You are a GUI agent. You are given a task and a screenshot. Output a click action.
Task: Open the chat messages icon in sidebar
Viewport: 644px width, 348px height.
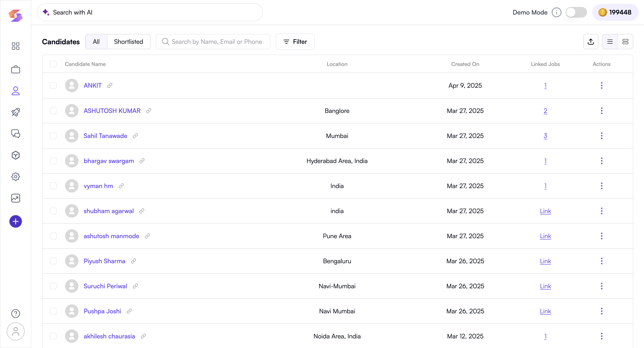[x=15, y=134]
